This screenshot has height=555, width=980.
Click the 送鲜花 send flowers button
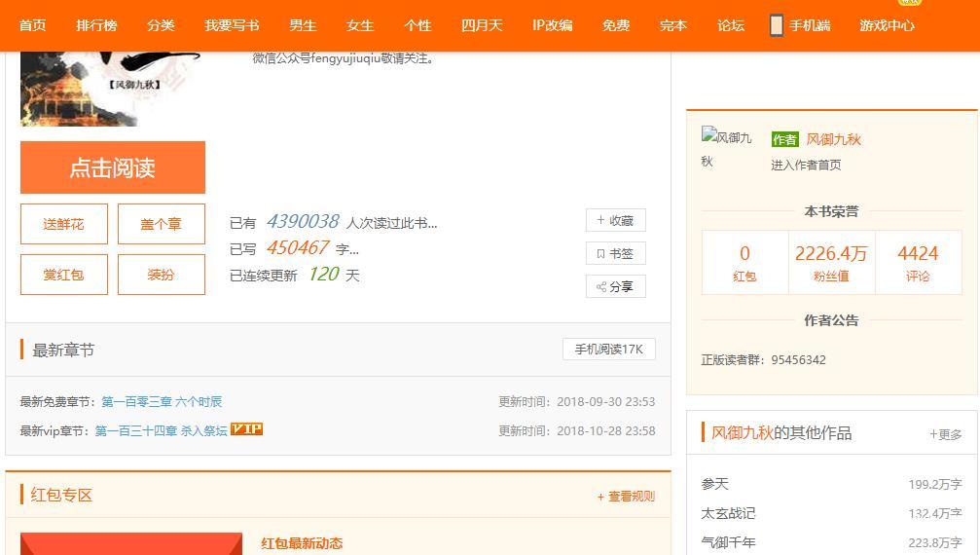64,224
